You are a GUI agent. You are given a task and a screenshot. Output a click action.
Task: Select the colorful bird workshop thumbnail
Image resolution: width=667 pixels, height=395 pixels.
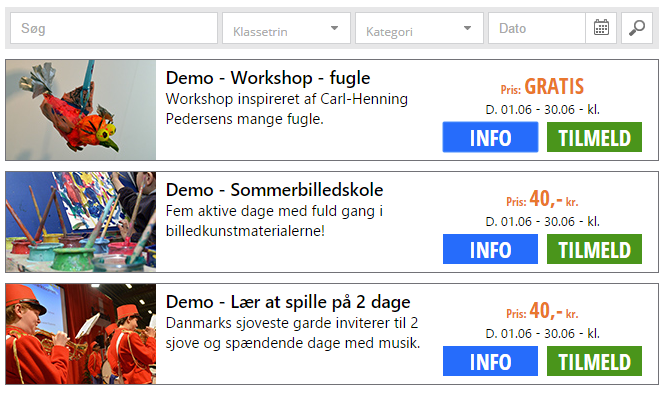pos(81,110)
